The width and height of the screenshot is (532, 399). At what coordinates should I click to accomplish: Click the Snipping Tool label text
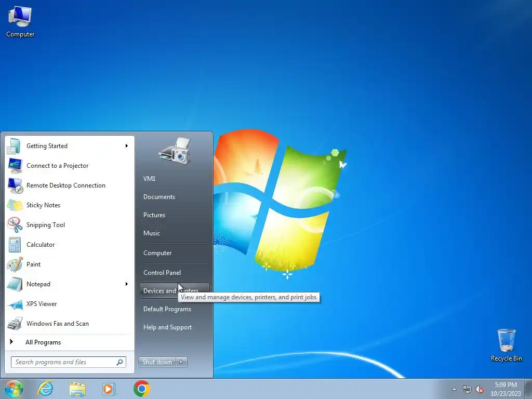click(46, 225)
